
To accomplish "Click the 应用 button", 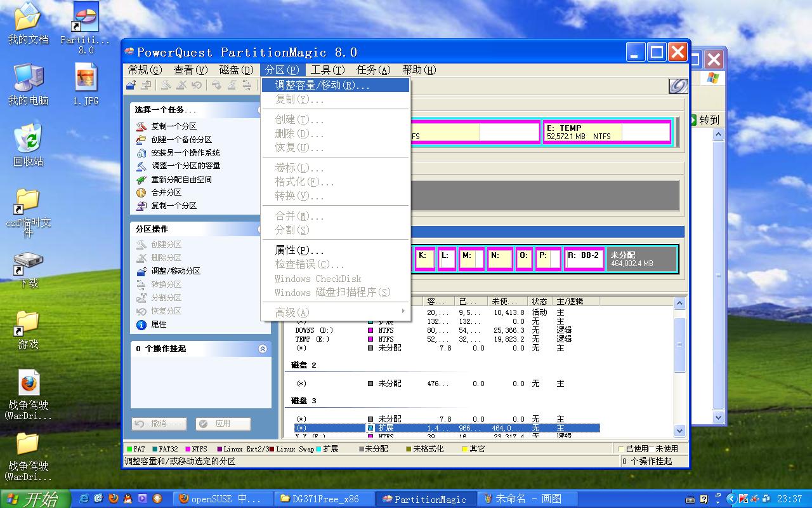I will 223,424.
